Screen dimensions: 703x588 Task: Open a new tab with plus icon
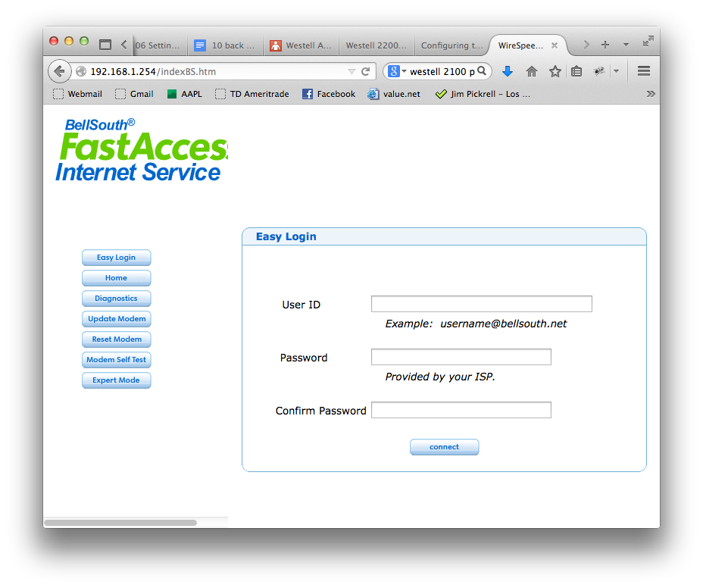tap(605, 45)
